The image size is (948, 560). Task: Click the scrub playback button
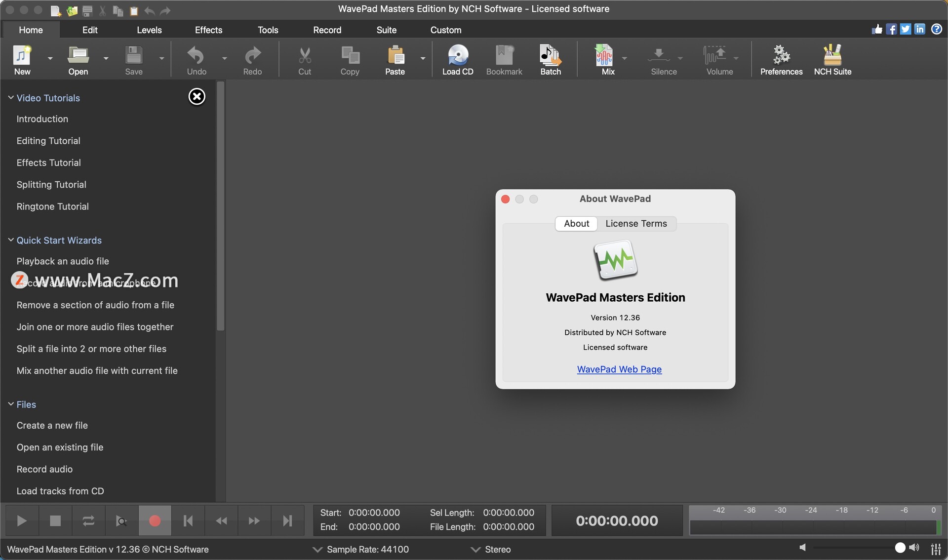pos(121,521)
